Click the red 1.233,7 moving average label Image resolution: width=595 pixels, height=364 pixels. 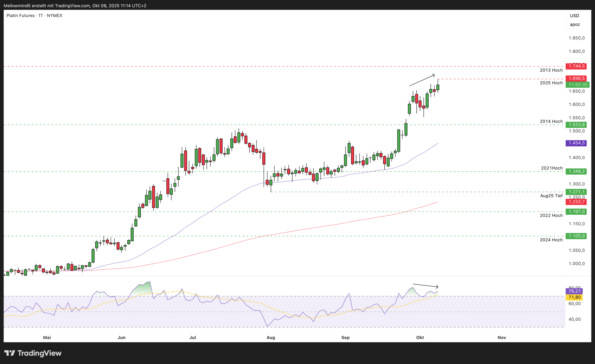(x=576, y=202)
